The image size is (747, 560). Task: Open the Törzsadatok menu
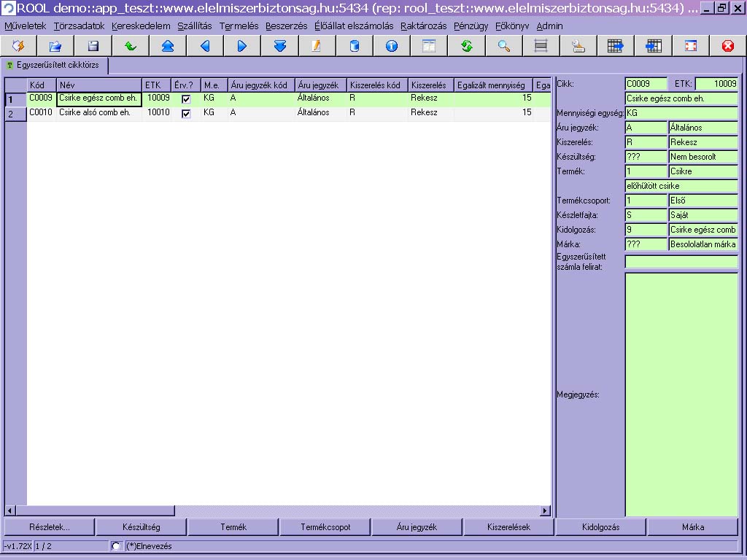click(x=79, y=26)
